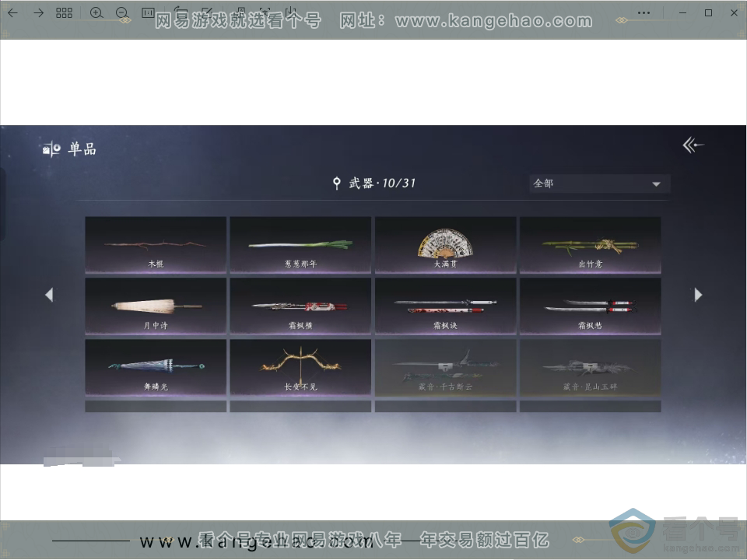
Task: Rotate the image using the rotate icon
Action: coord(180,12)
